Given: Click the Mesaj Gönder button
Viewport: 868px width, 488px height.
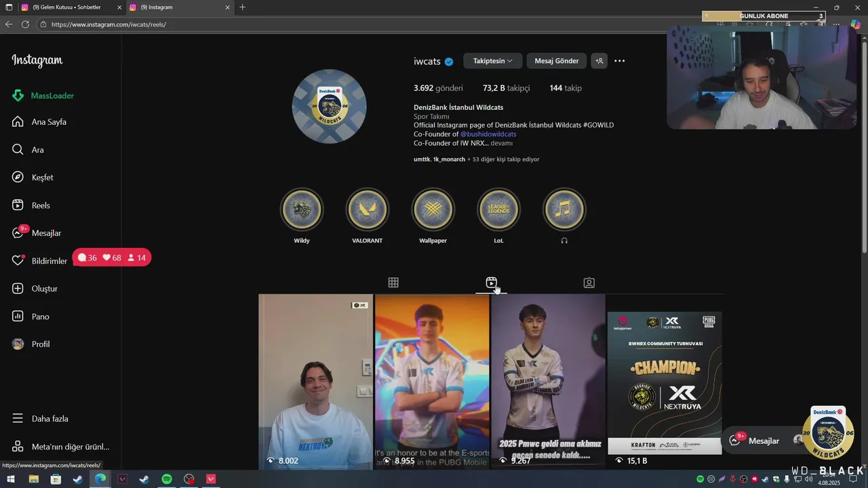Looking at the screenshot, I should (x=557, y=61).
